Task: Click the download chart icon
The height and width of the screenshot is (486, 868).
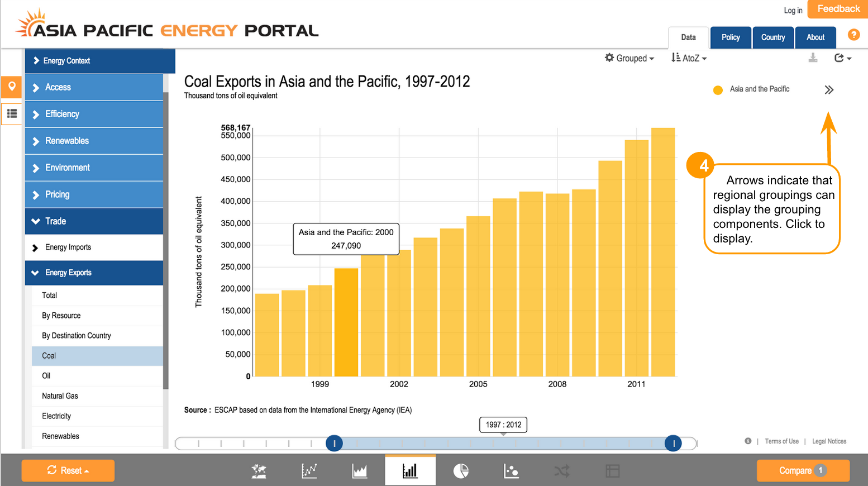Action: 813,58
